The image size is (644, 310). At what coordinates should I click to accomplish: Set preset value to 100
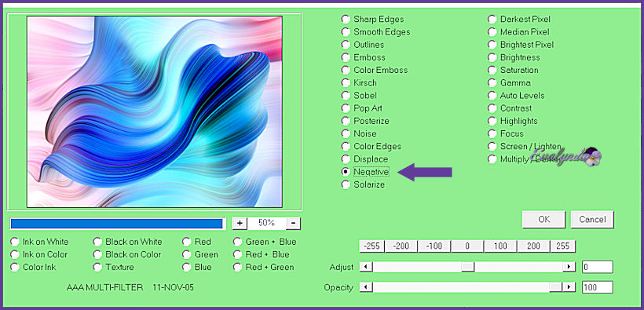(x=500, y=246)
